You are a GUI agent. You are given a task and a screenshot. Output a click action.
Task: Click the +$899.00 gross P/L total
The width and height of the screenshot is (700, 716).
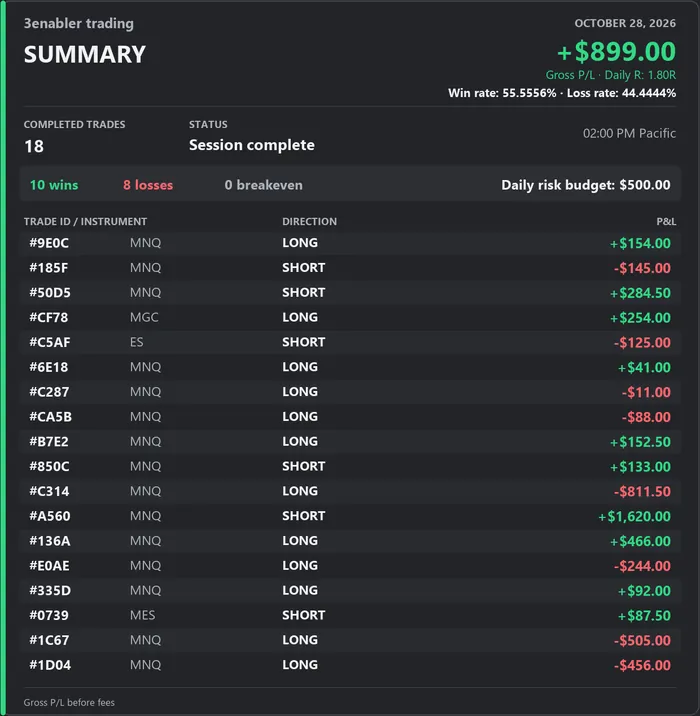(616, 51)
